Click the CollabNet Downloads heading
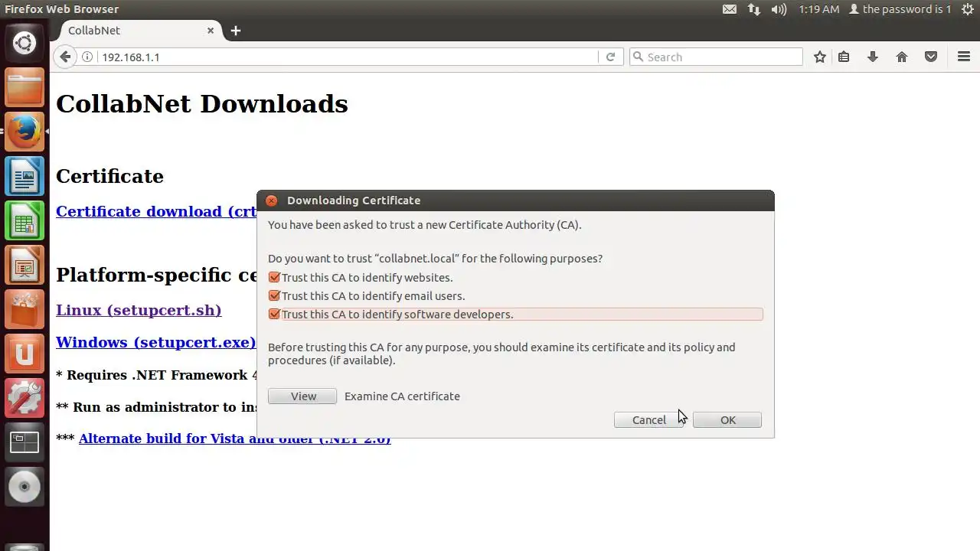The image size is (980, 551). coord(202,103)
